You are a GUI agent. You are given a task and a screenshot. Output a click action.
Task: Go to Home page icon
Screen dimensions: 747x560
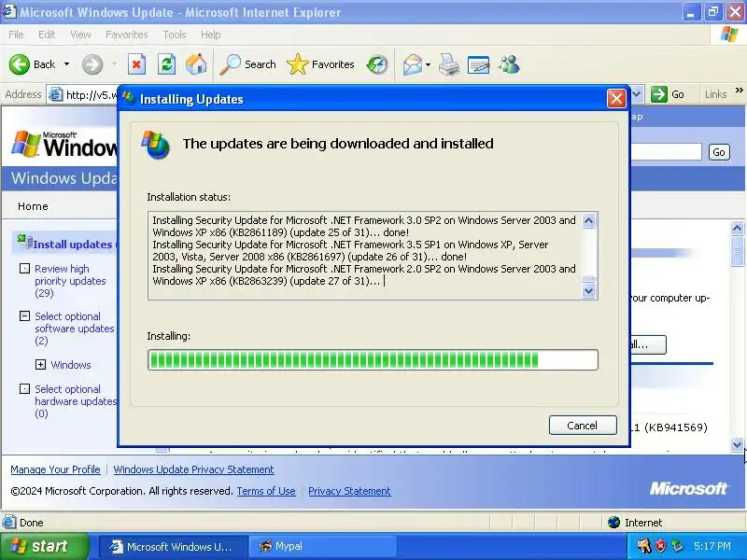pos(196,64)
